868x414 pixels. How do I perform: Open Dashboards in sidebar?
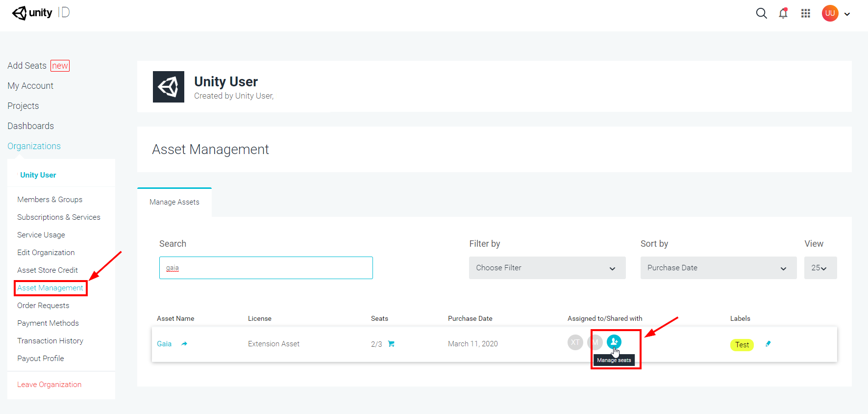(30, 126)
